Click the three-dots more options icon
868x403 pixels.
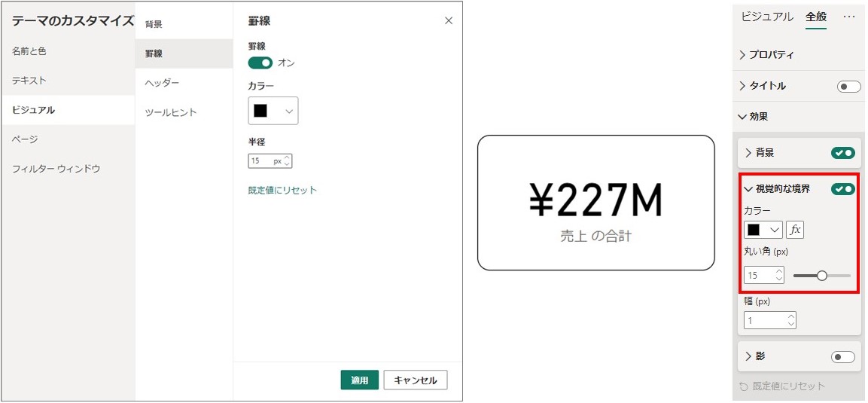[x=849, y=17]
